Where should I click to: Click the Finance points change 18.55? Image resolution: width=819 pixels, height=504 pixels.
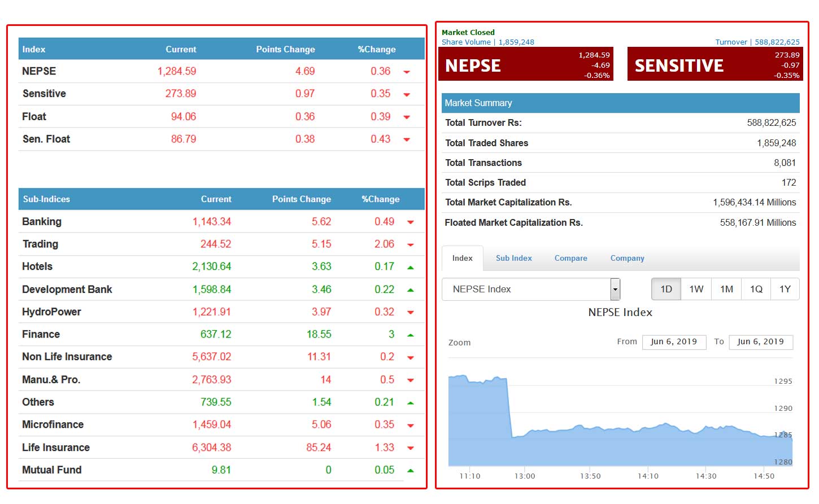[x=319, y=334]
